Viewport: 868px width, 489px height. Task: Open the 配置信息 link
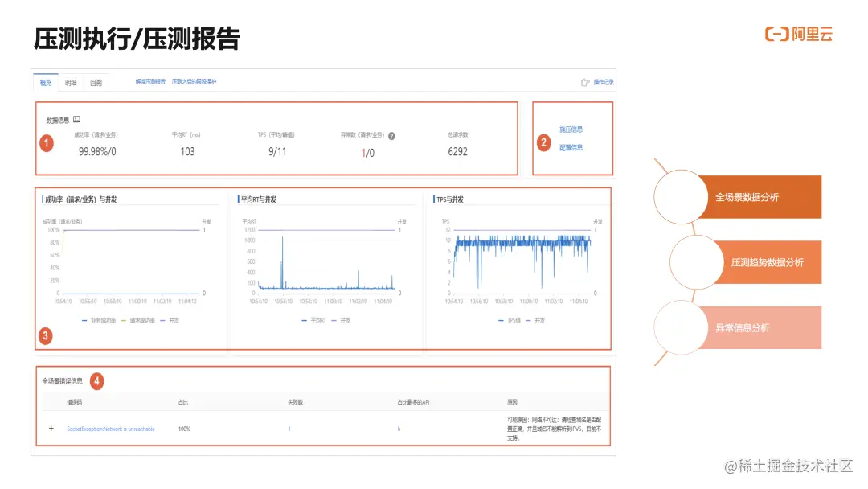click(571, 148)
